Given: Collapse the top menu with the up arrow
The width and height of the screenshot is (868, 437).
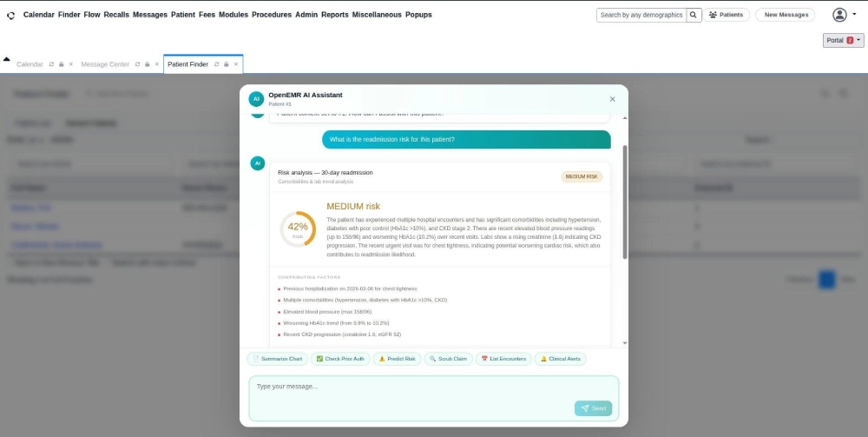Looking at the screenshot, I should tap(7, 59).
